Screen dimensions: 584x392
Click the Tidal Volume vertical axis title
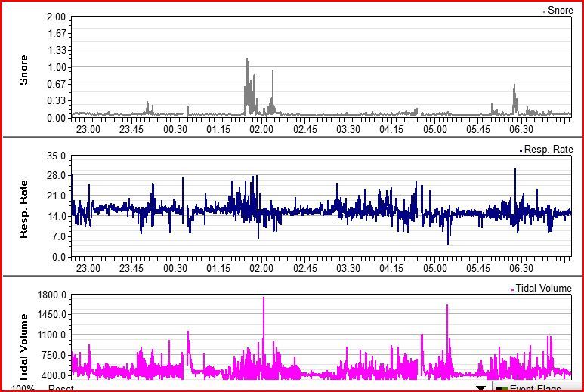[23, 346]
